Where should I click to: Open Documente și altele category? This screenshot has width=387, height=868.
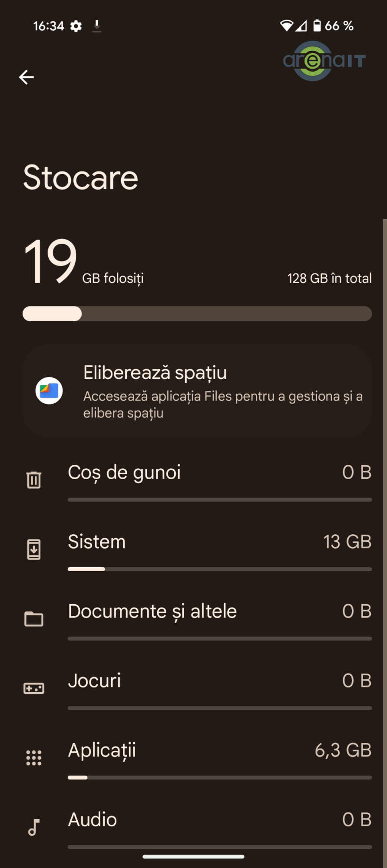click(152, 611)
